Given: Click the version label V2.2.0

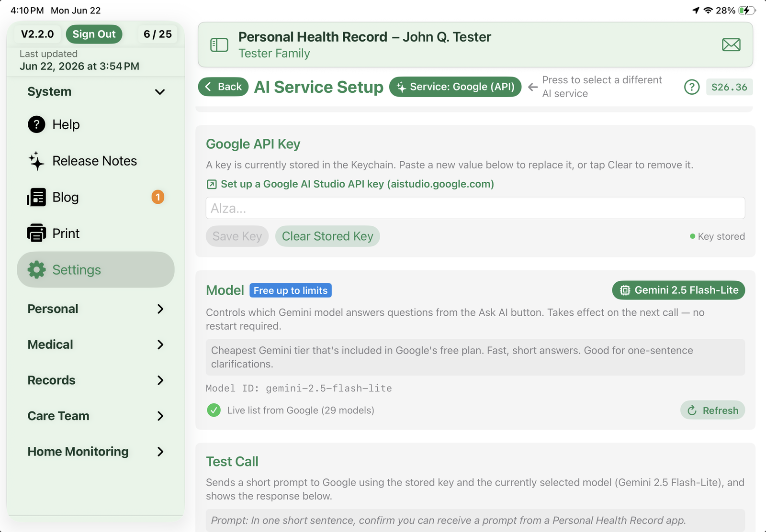Looking at the screenshot, I should pyautogui.click(x=37, y=34).
